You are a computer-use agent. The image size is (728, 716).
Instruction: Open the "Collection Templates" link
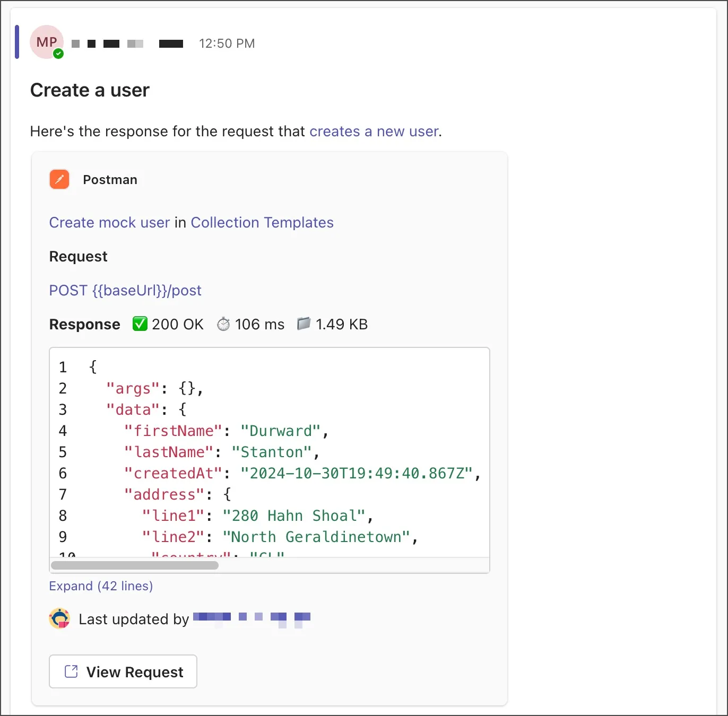(x=262, y=222)
